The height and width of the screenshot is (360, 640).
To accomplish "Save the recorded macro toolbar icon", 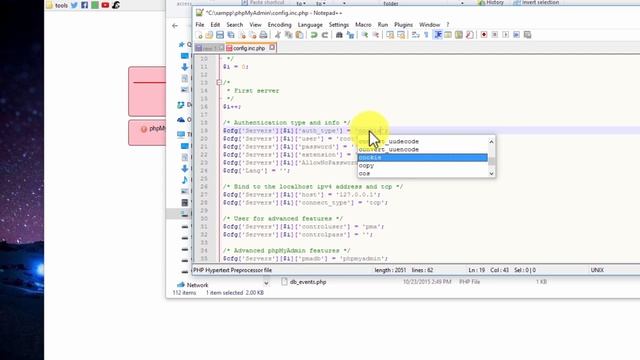I will tap(527, 35).
